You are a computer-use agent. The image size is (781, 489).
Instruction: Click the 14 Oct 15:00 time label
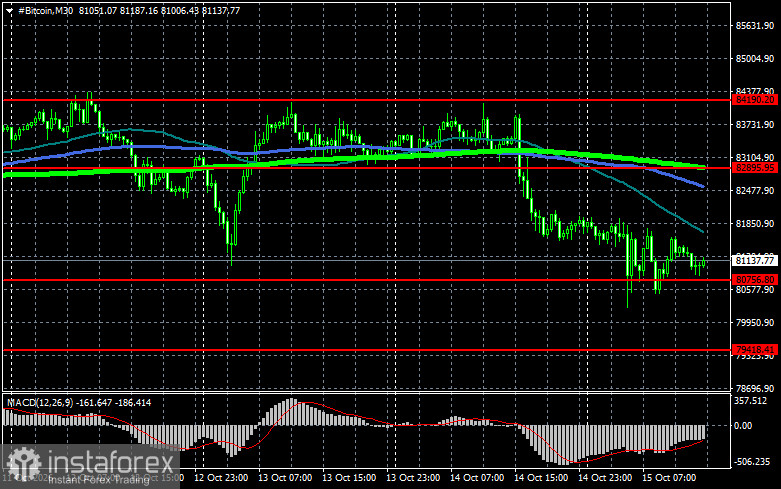(541, 478)
